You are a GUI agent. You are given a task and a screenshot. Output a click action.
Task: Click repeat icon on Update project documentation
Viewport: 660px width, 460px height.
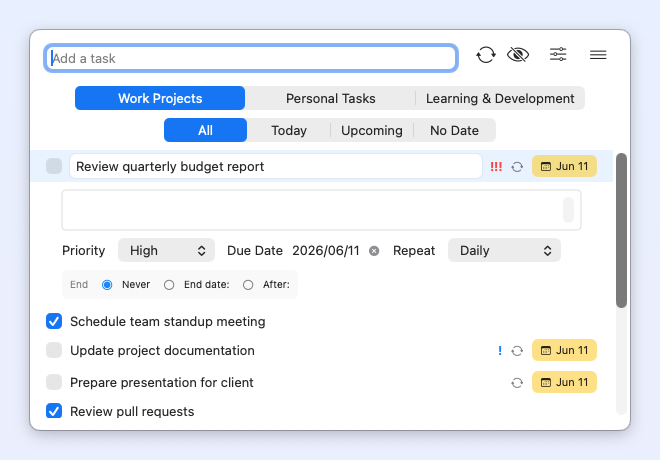pos(517,351)
